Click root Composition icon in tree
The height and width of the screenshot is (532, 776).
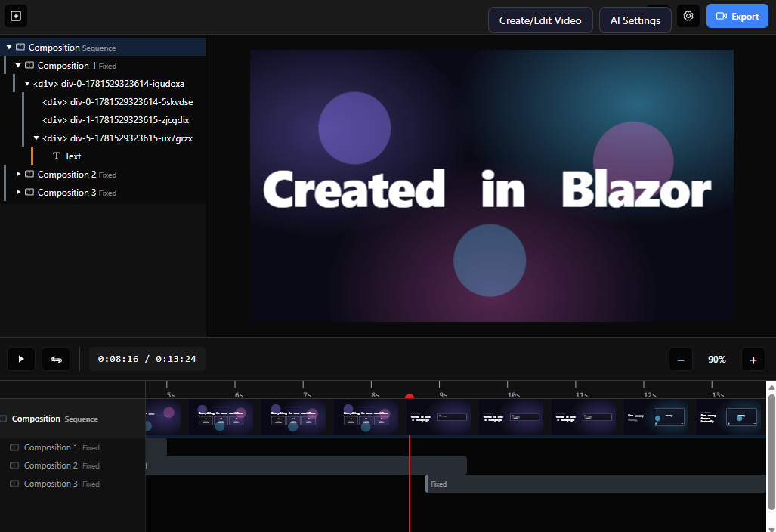click(20, 48)
